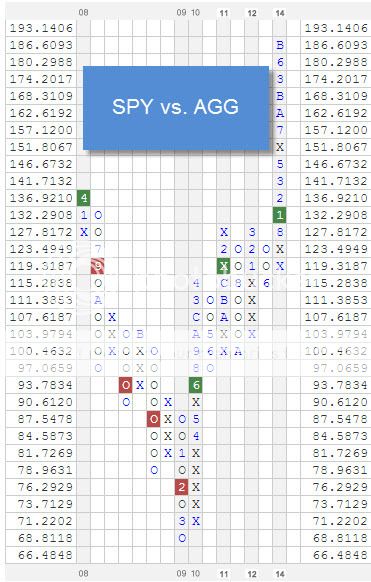
Task: Click the 08 year label in the bottom footer
Action: (84, 573)
